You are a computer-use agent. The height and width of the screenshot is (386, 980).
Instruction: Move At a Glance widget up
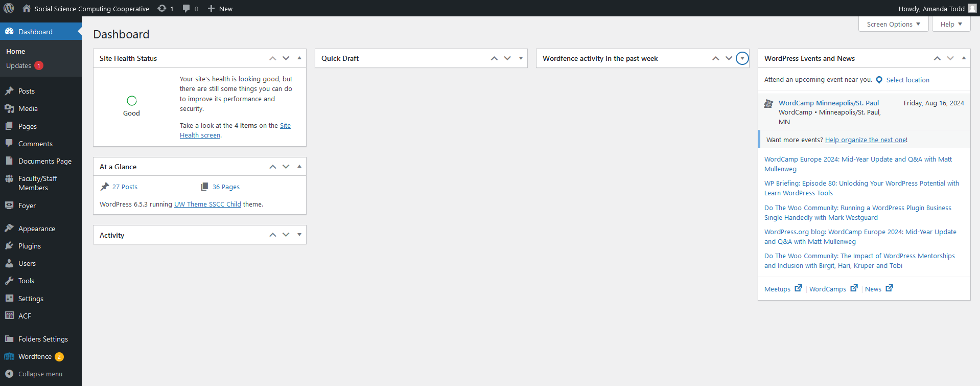pos(273,167)
